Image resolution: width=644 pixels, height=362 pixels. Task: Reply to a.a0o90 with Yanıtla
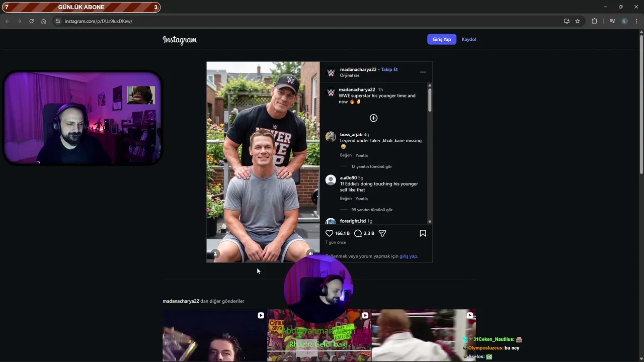[362, 199]
